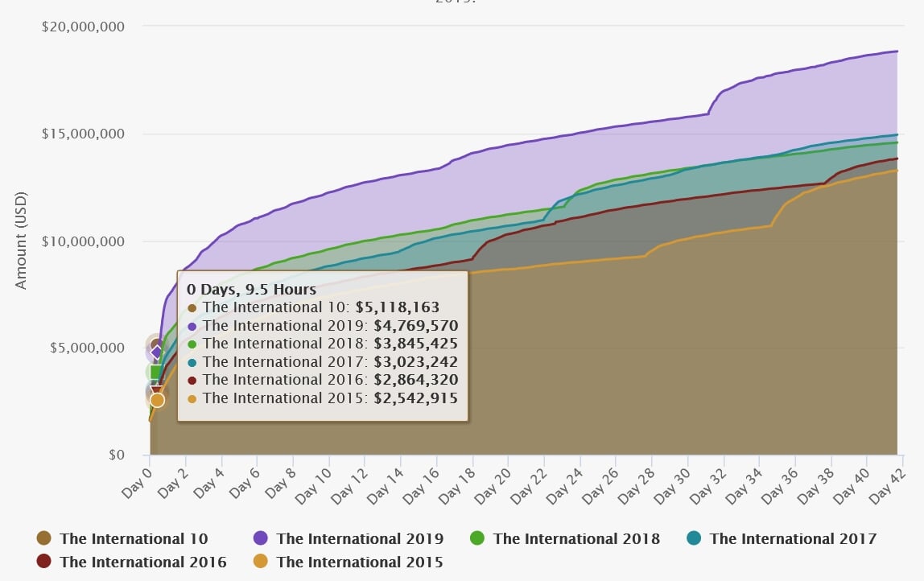Click the green International 2018 legend dot

coord(478,538)
